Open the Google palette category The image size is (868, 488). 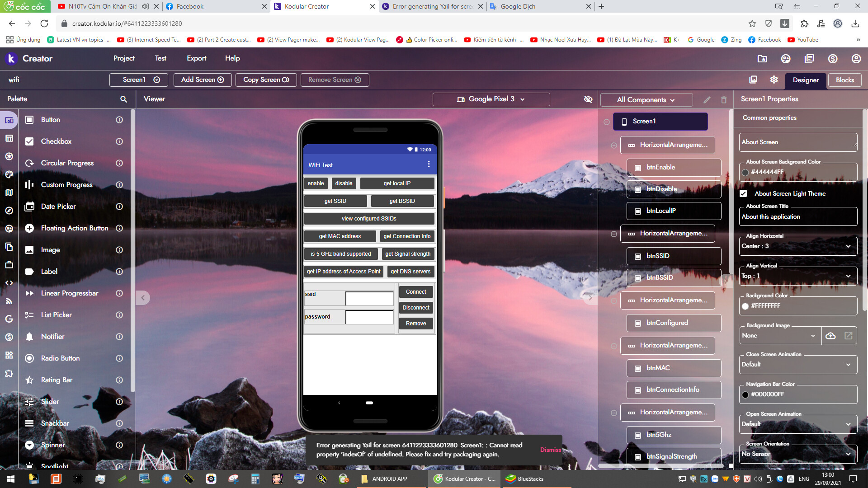click(9, 319)
